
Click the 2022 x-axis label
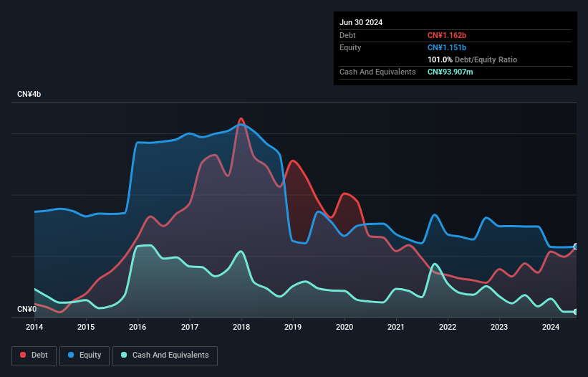click(x=448, y=327)
